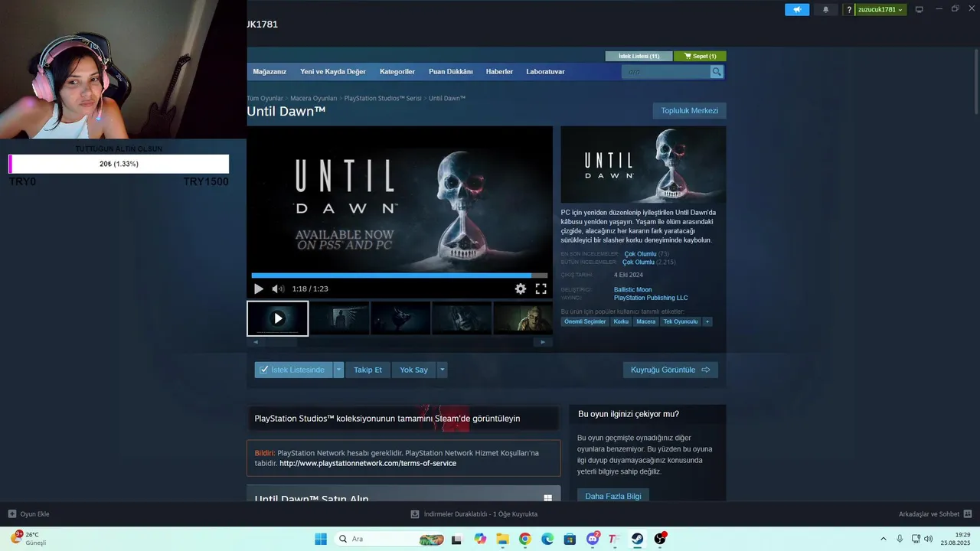Select the first trailer thumbnail with play icon
This screenshot has height=551, width=980.
(277, 318)
